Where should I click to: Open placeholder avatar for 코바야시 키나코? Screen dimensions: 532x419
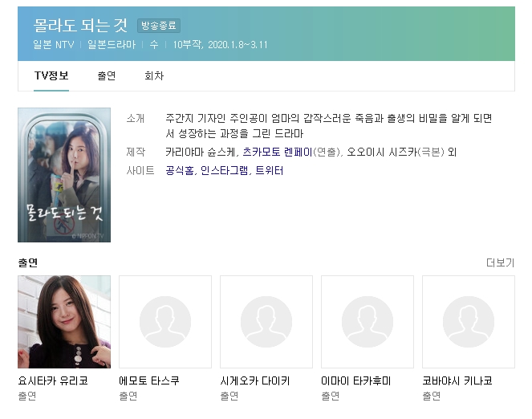click(x=469, y=322)
